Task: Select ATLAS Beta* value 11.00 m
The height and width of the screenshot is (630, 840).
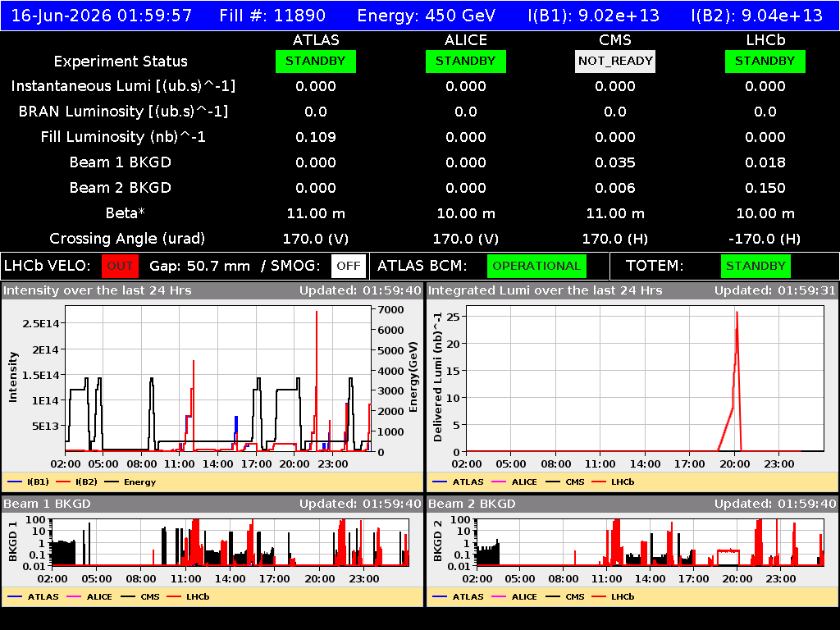Action: coord(316,214)
